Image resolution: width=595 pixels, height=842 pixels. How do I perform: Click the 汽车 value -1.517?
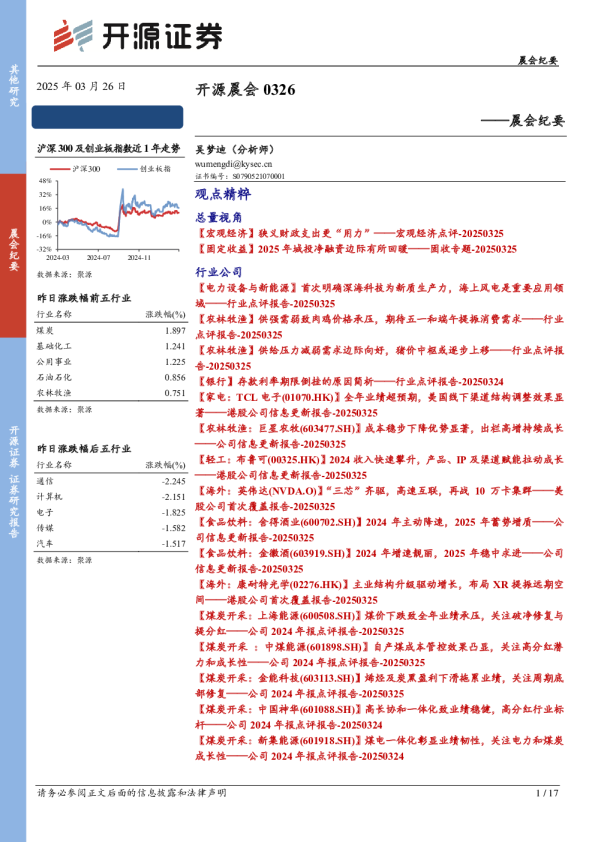coord(173,543)
